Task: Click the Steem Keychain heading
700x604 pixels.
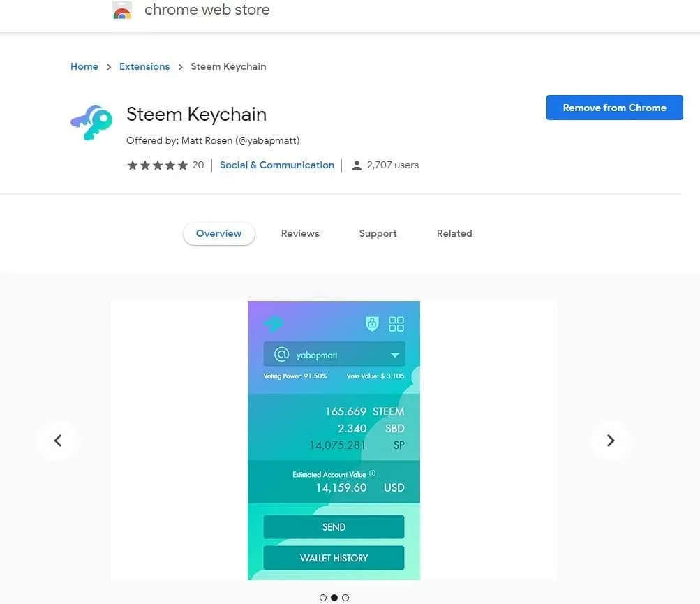Action: [196, 115]
